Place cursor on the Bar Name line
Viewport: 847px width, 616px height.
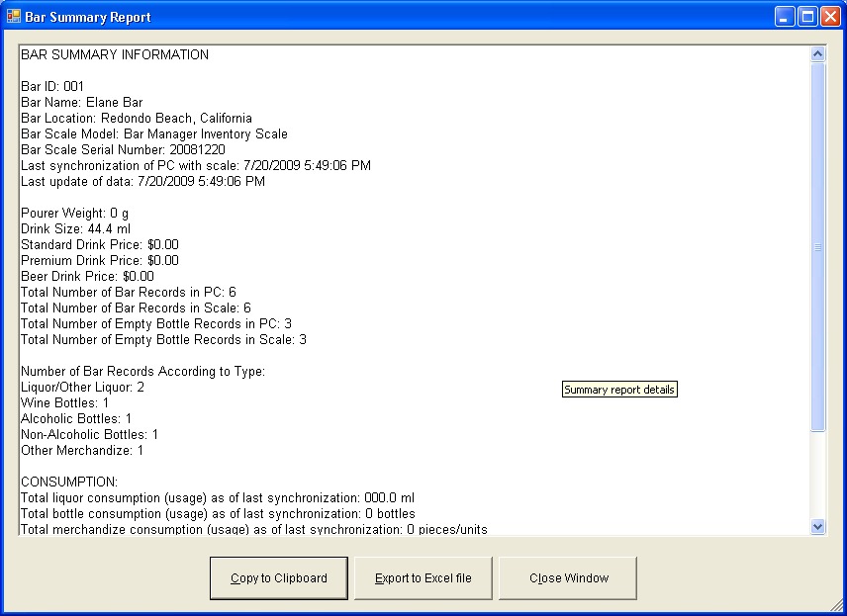(x=82, y=103)
